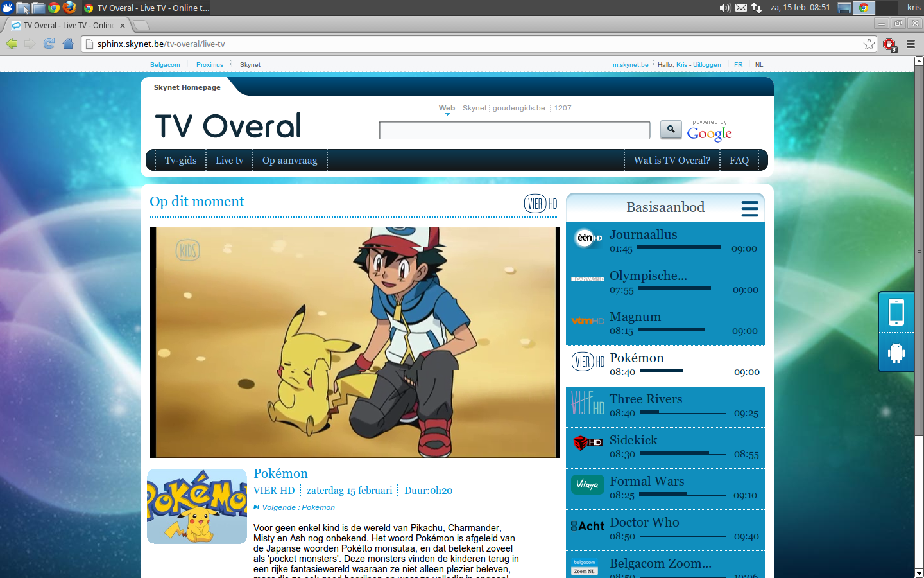Click the clock date in the top panel
Image resolution: width=924 pixels, height=578 pixels.
tap(800, 8)
